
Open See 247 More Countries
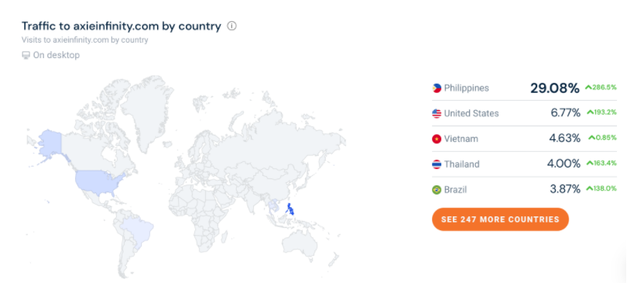[x=500, y=219]
